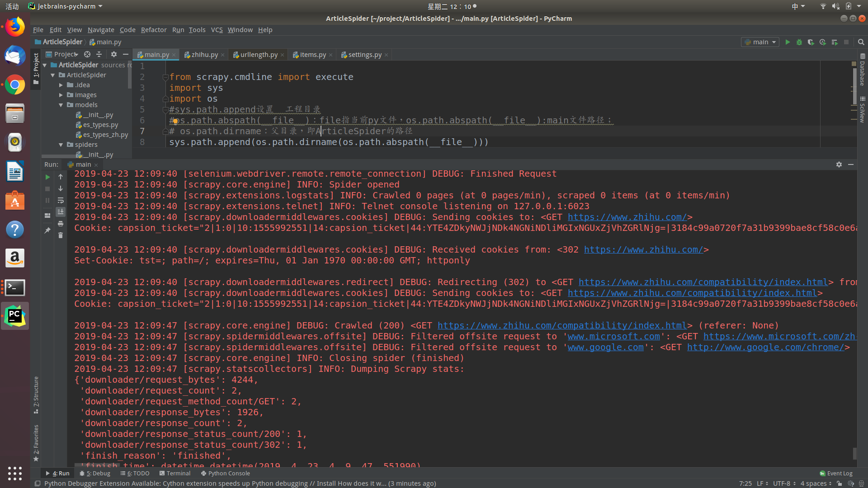This screenshot has height=488, width=868.
Task: Run main with the toolbar green play button
Action: pos(788,42)
